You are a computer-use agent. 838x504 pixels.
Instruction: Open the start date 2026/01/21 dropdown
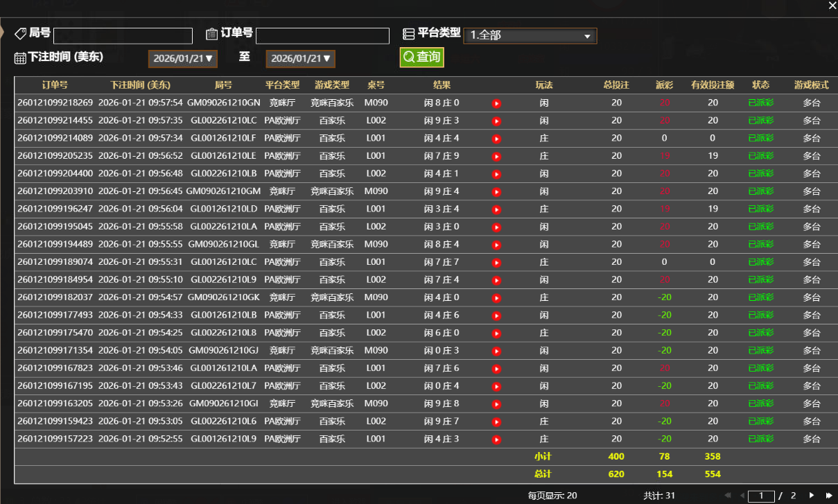coord(182,59)
